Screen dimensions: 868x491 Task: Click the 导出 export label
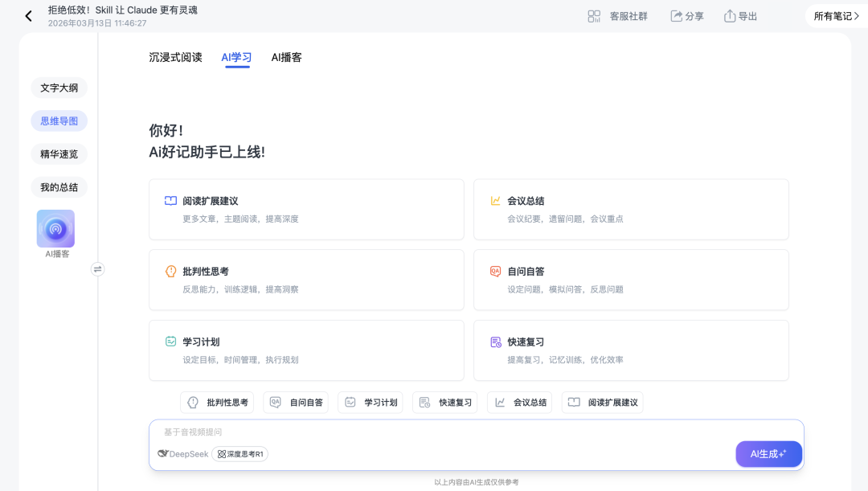(748, 16)
